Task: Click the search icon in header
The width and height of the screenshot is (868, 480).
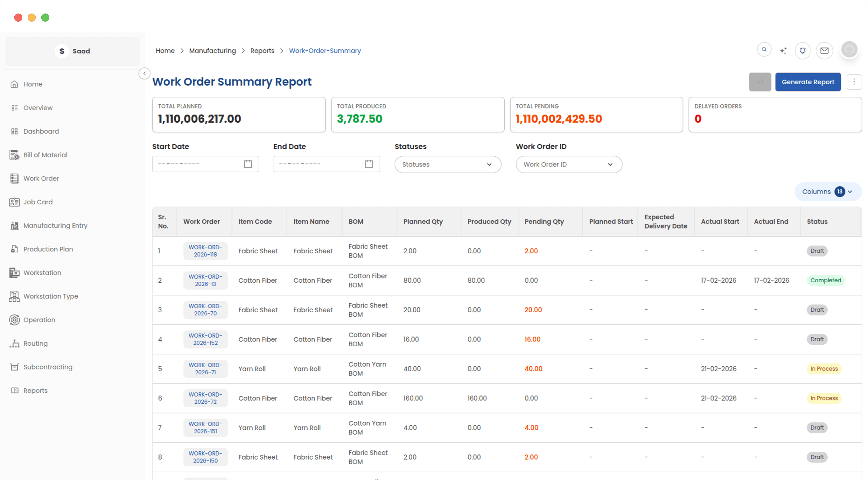Action: [764, 50]
